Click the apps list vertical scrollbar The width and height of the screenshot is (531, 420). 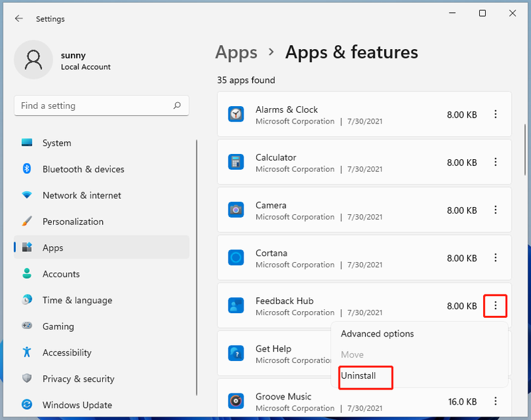[525, 149]
